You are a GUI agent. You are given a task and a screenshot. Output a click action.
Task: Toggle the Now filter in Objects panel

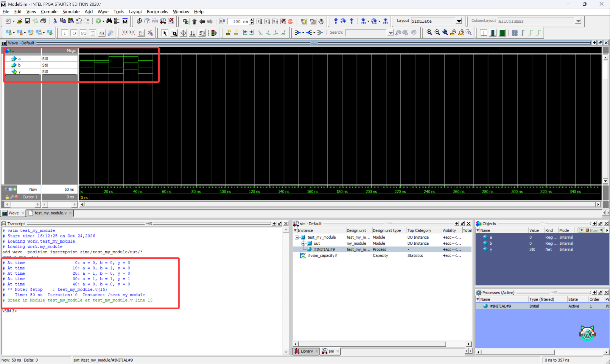point(592,230)
